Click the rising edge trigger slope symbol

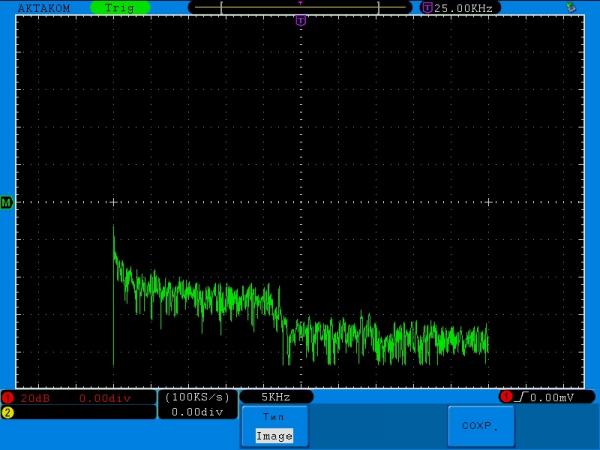521,397
